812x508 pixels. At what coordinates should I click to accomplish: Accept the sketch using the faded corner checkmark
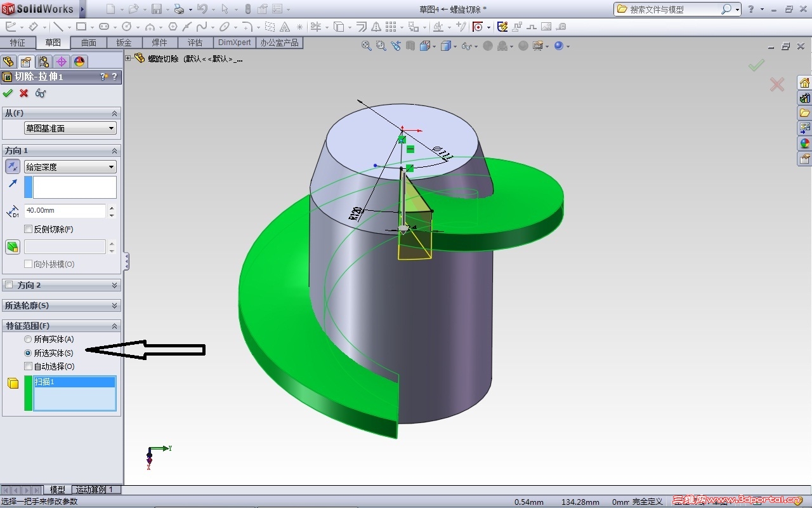(756, 65)
